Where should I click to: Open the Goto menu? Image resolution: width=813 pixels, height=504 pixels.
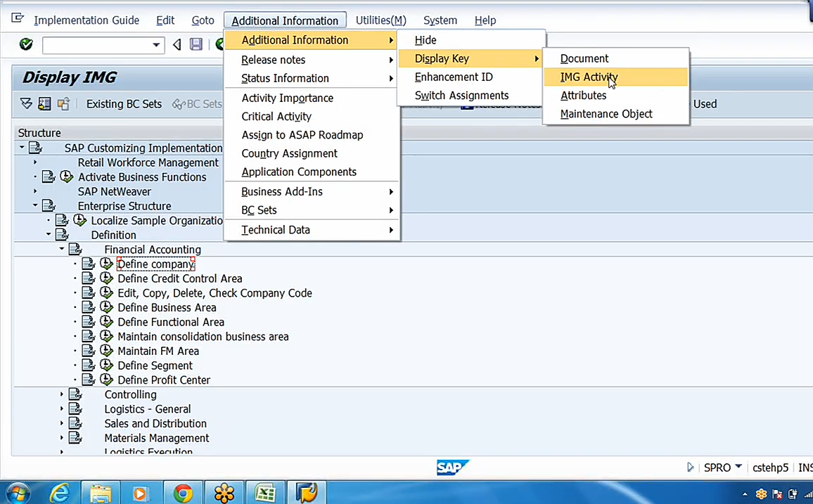[203, 20]
